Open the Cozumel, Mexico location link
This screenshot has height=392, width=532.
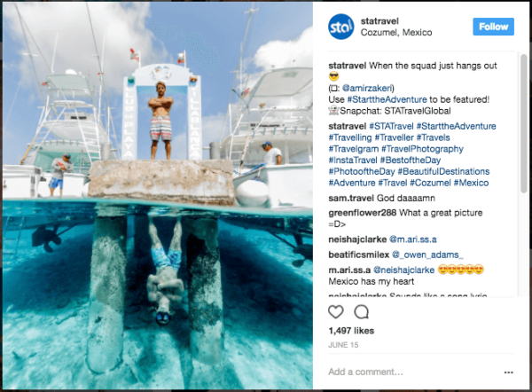pyautogui.click(x=396, y=33)
